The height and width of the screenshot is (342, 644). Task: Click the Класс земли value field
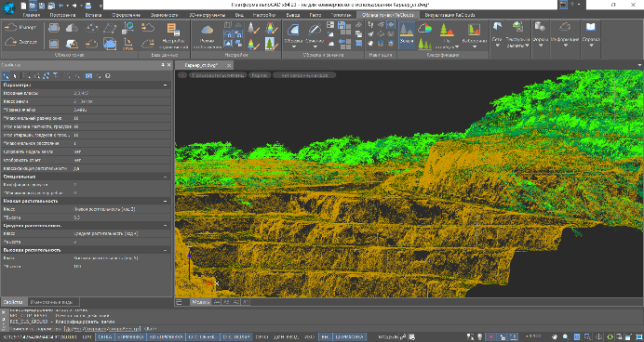(122, 101)
